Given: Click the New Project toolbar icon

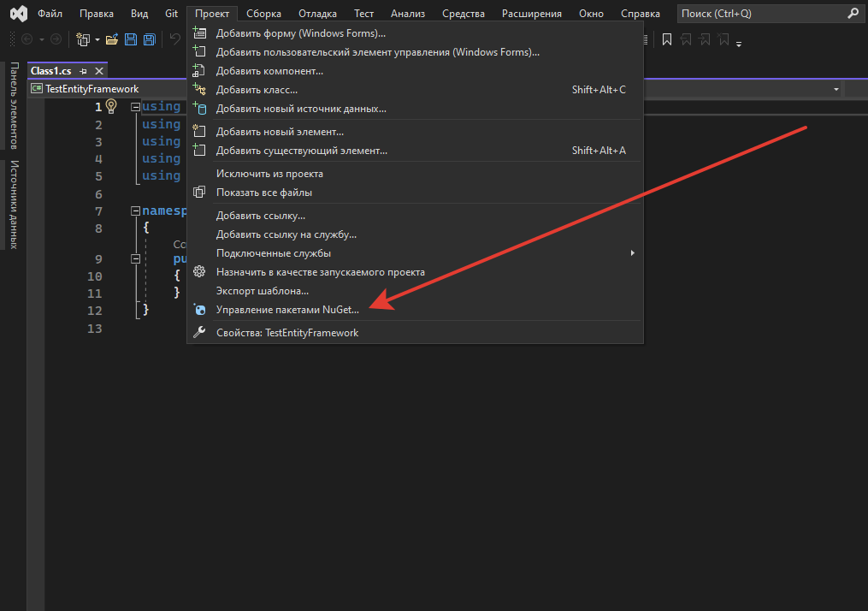Looking at the screenshot, I should pyautogui.click(x=83, y=39).
